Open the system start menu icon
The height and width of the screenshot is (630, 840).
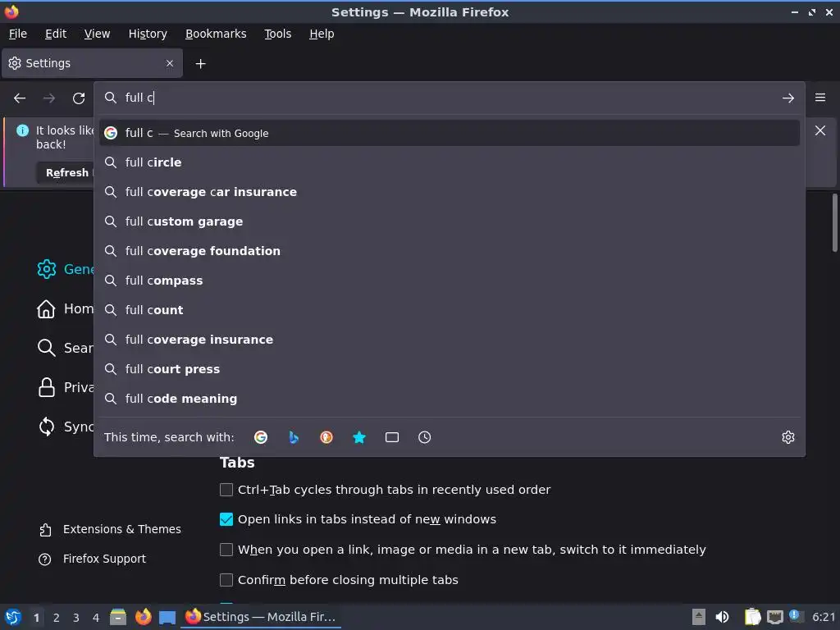point(12,617)
